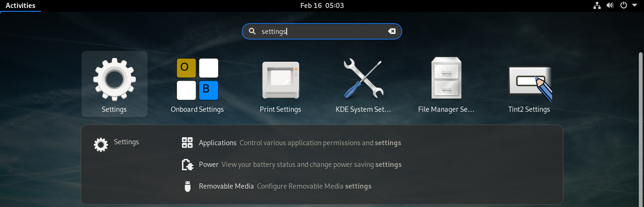This screenshot has width=644, height=207.
Task: Open the power system menu
Action: click(x=624, y=6)
